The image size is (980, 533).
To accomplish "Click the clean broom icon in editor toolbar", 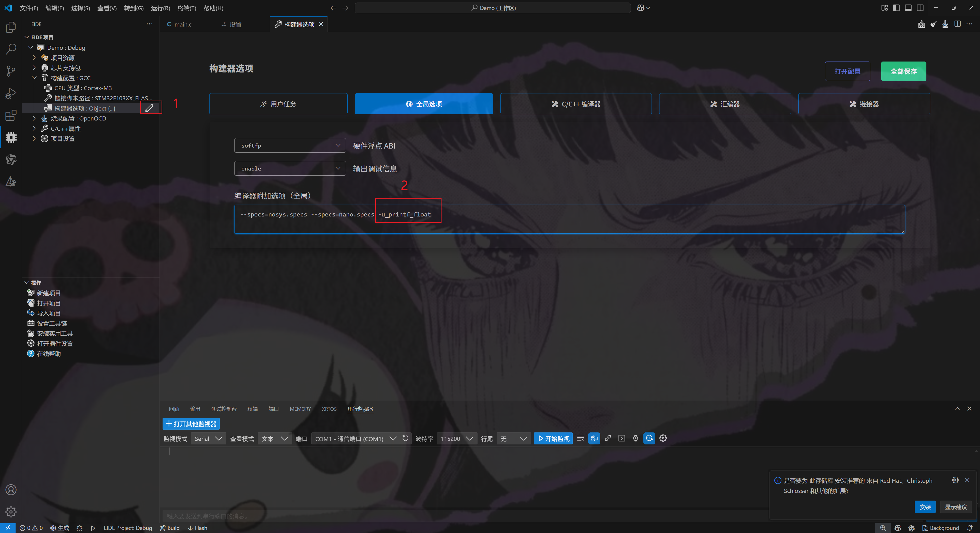I will [x=933, y=24].
